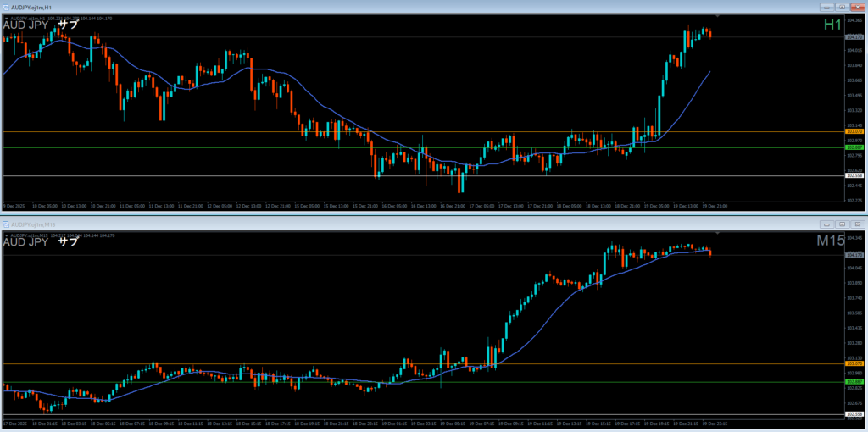Click the サブ label in the H1 chart
The width and height of the screenshot is (868, 432).
coord(69,25)
